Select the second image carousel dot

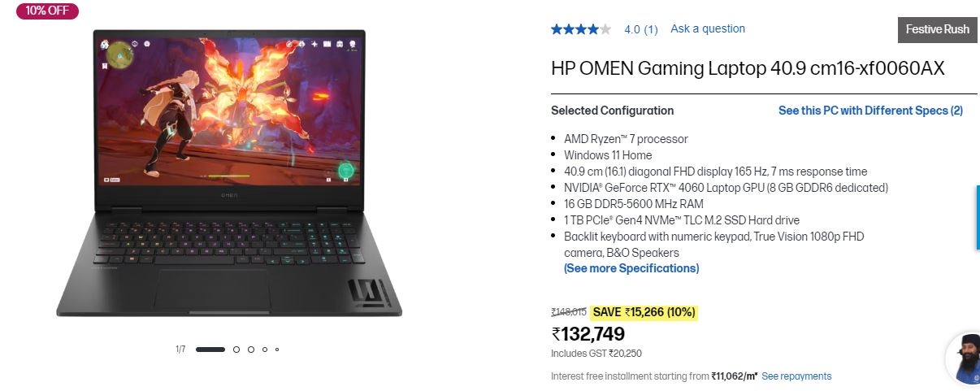(236, 350)
